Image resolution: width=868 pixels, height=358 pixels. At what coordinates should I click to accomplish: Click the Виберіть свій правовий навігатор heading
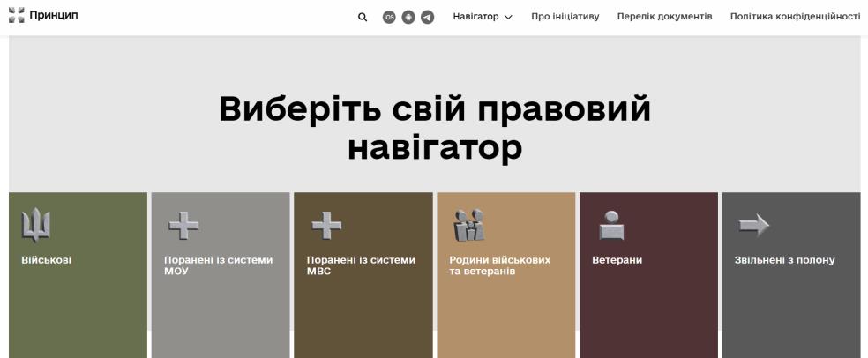[x=435, y=128]
